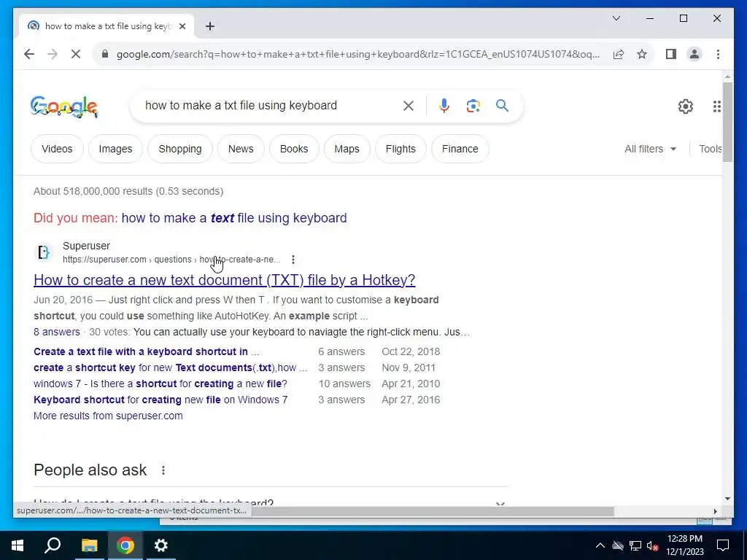
Task: Open search Tools
Action: click(710, 149)
